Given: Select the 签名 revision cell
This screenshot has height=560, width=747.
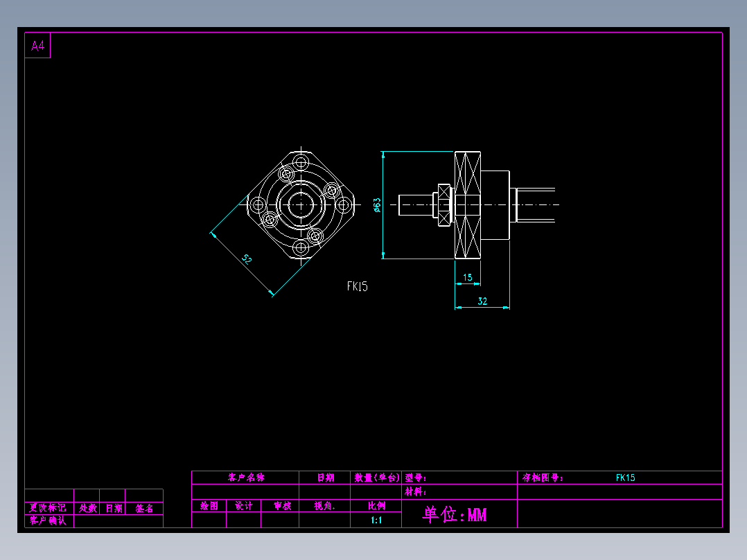Looking at the screenshot, I should coord(144,508).
